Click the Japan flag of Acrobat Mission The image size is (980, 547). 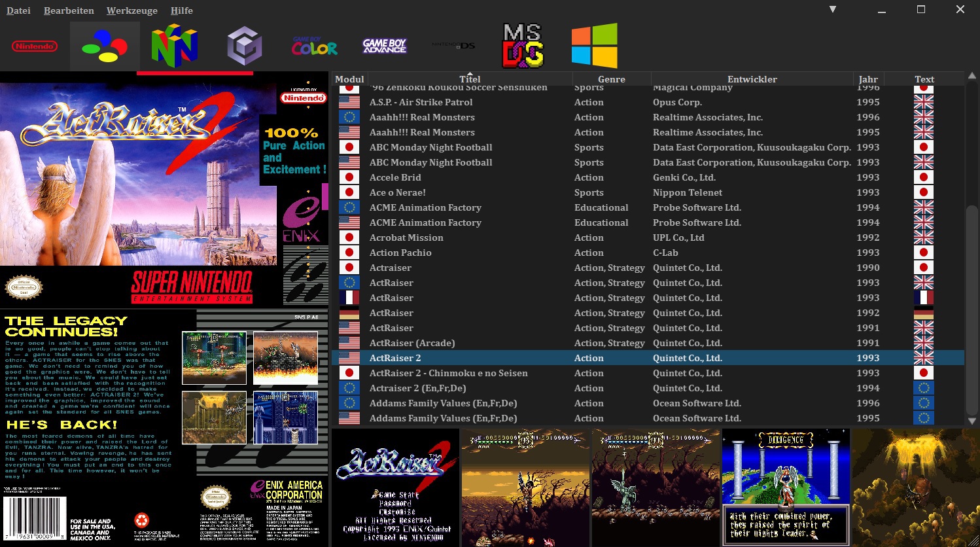(349, 238)
